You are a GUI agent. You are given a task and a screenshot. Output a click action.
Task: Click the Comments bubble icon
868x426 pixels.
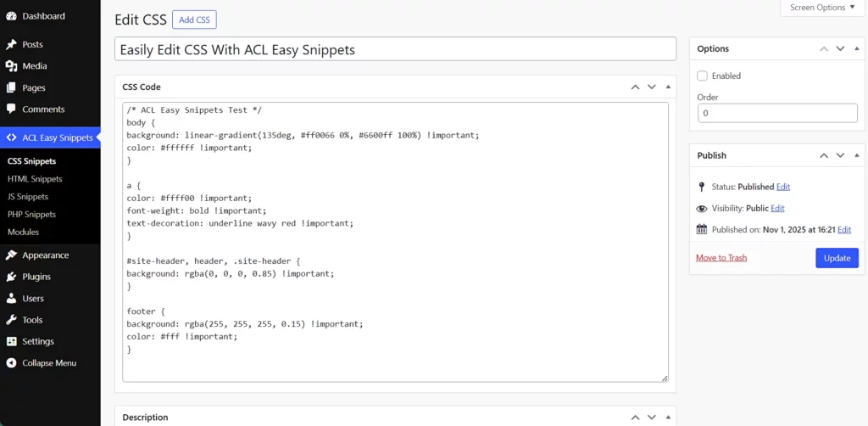pos(11,109)
